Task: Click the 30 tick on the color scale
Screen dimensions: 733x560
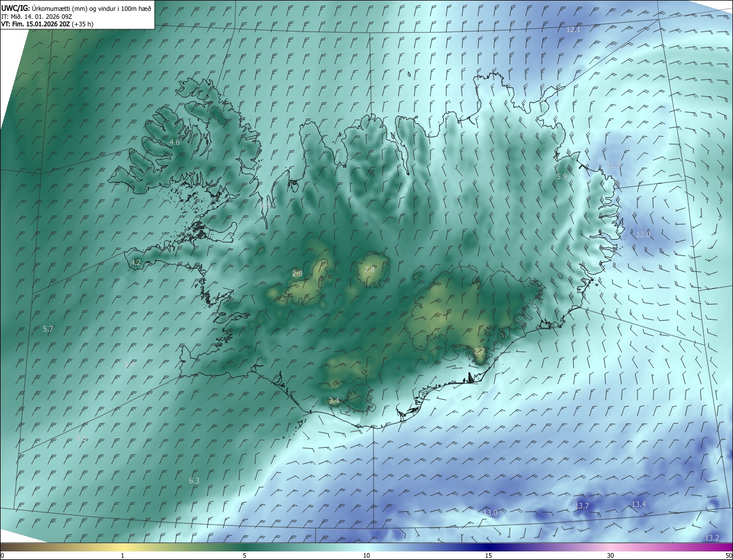Action: pyautogui.click(x=610, y=555)
